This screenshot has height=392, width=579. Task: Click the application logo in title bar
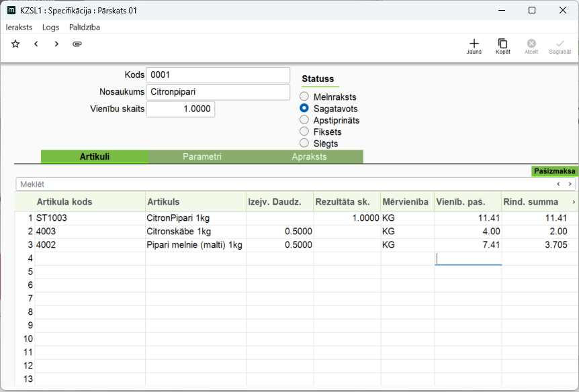pos(11,10)
